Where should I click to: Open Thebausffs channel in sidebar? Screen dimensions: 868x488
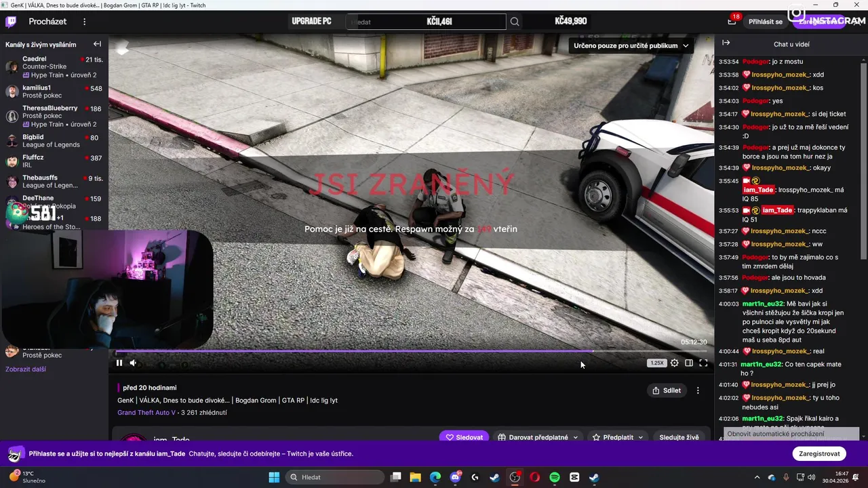click(54, 182)
